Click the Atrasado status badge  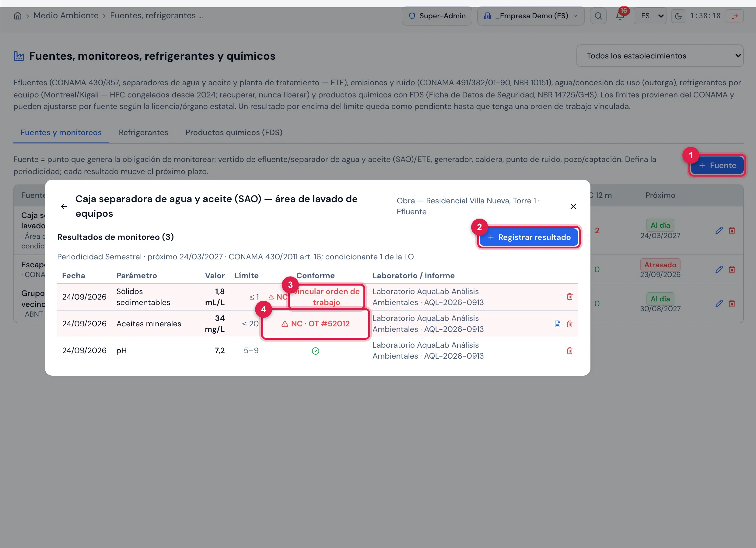(x=660, y=265)
